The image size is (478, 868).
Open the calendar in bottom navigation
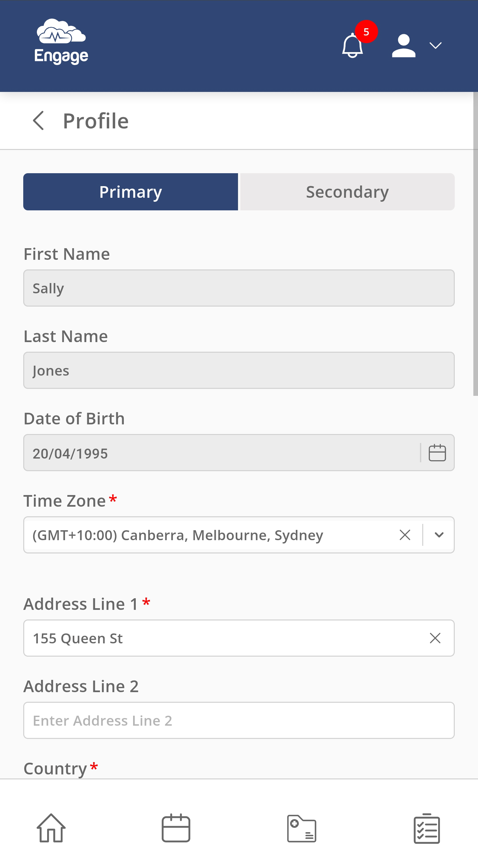point(176,828)
